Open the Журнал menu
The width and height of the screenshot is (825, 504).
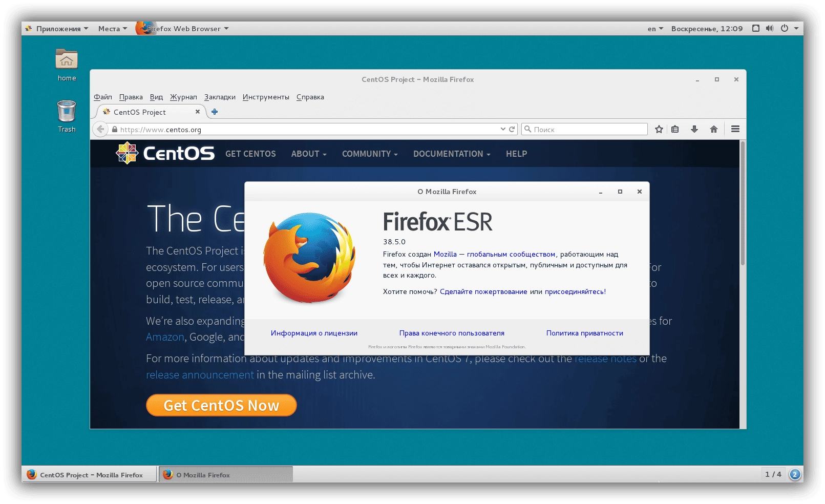[x=183, y=97]
